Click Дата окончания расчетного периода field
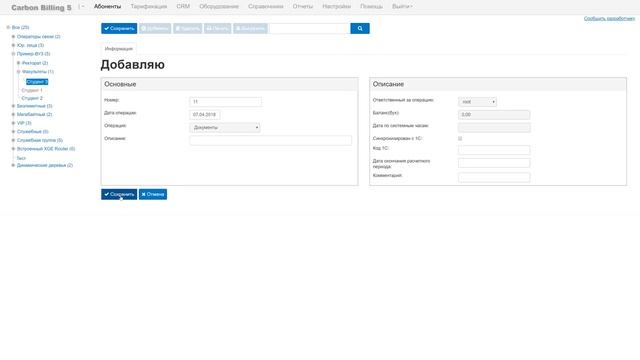Image resolution: width=640 pixels, height=360 pixels. coord(494,163)
